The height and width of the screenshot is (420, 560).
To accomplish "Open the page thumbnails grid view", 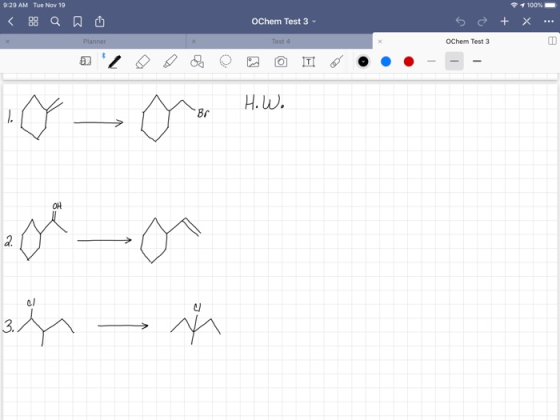I will 33,22.
